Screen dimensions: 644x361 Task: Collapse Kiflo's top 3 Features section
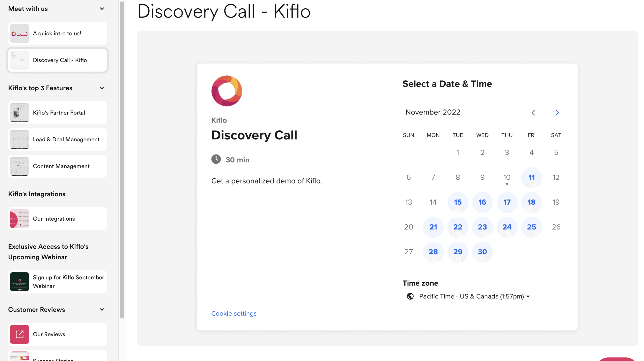pos(102,88)
